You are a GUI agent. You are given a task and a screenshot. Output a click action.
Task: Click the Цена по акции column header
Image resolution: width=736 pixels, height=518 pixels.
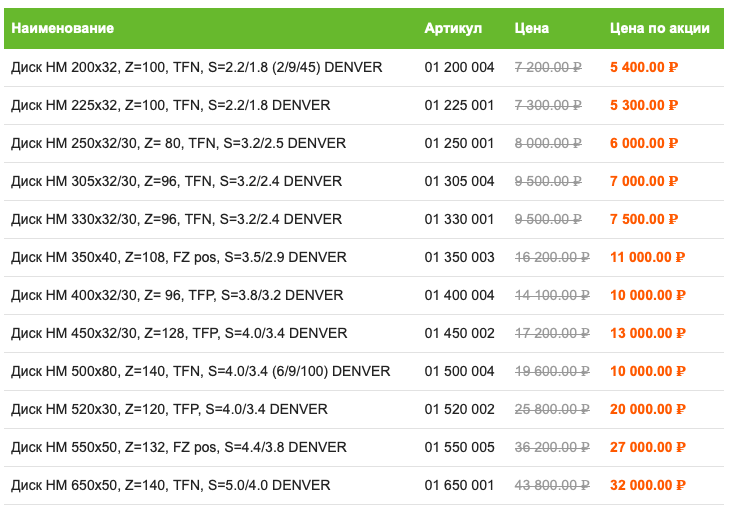(x=659, y=29)
